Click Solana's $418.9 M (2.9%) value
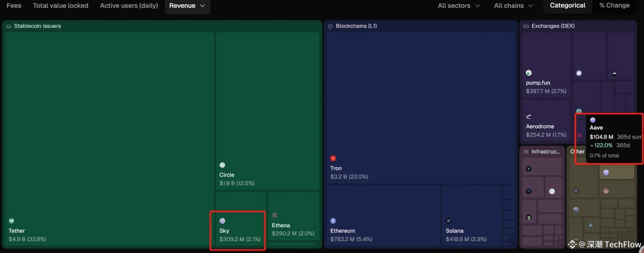Image resolution: width=644 pixels, height=253 pixels. coord(466,239)
